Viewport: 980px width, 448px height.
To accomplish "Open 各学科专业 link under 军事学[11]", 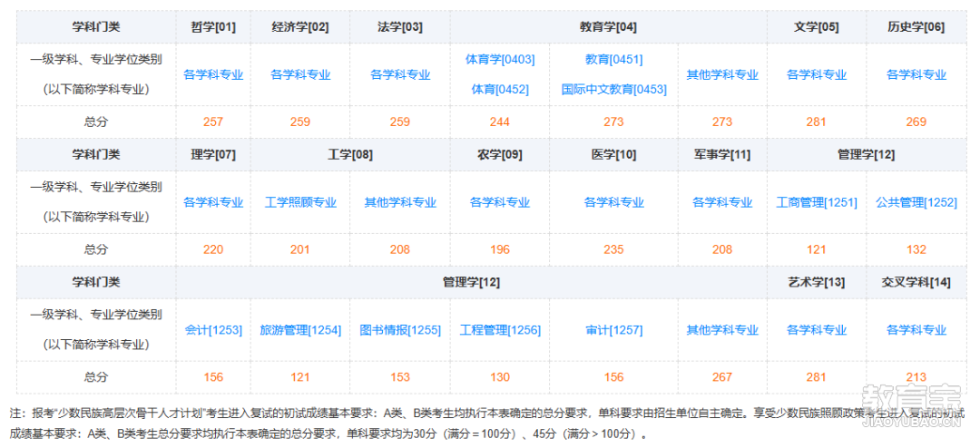I will [722, 202].
